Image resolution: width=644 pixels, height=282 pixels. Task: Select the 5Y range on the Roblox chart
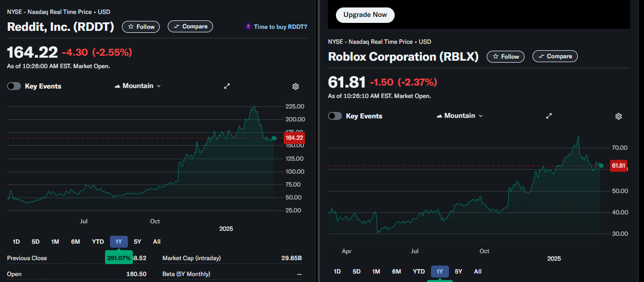[458, 272]
